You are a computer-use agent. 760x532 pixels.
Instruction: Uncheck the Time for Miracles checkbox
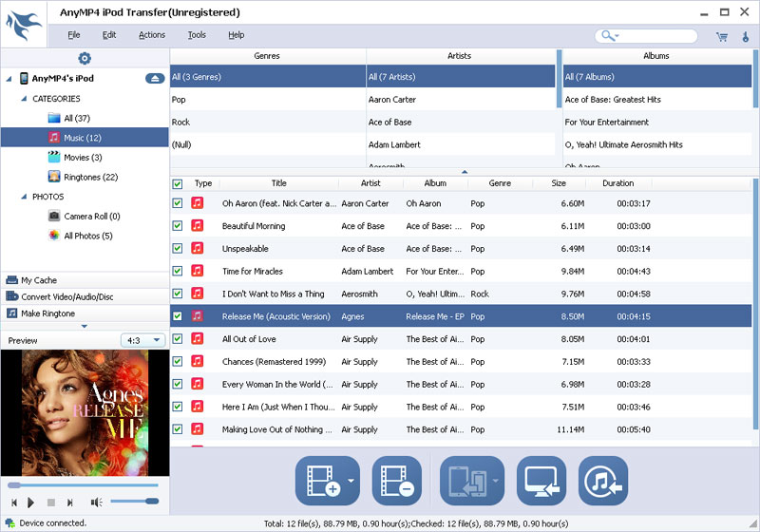pyautogui.click(x=178, y=272)
